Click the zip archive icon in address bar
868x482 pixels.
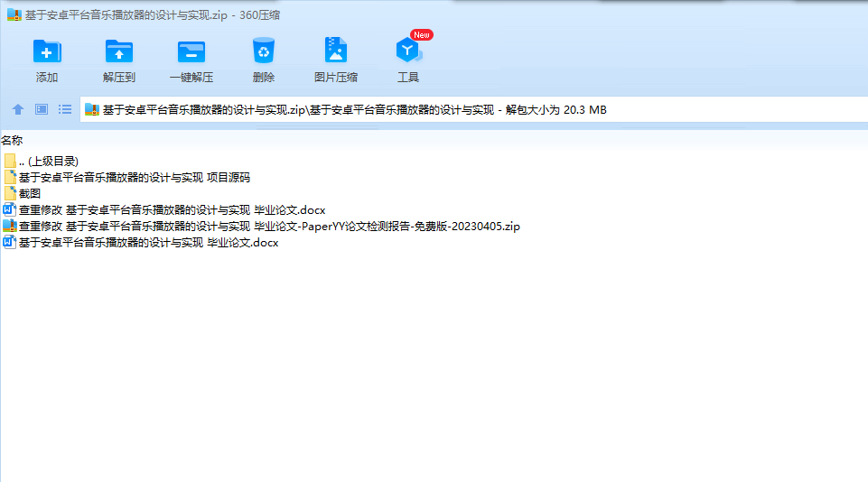pyautogui.click(x=92, y=109)
